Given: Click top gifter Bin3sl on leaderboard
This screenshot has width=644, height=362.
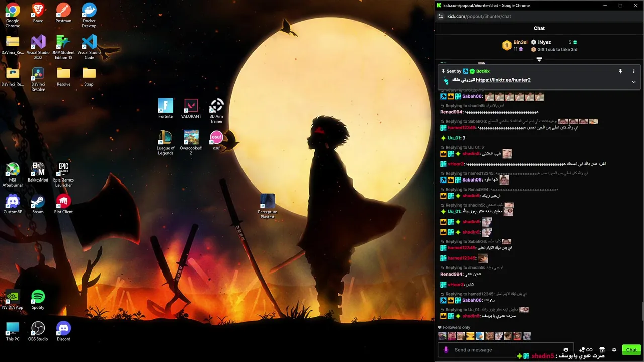Looking at the screenshot, I should click(520, 42).
